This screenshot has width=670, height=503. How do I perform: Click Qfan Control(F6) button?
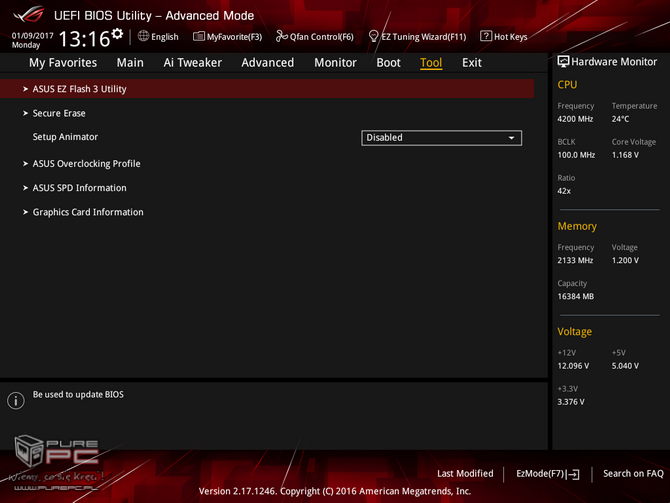[315, 37]
